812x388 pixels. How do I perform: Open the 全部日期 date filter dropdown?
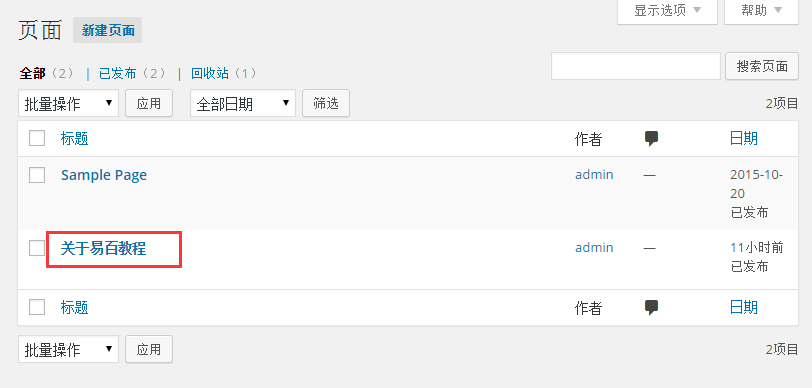point(243,103)
